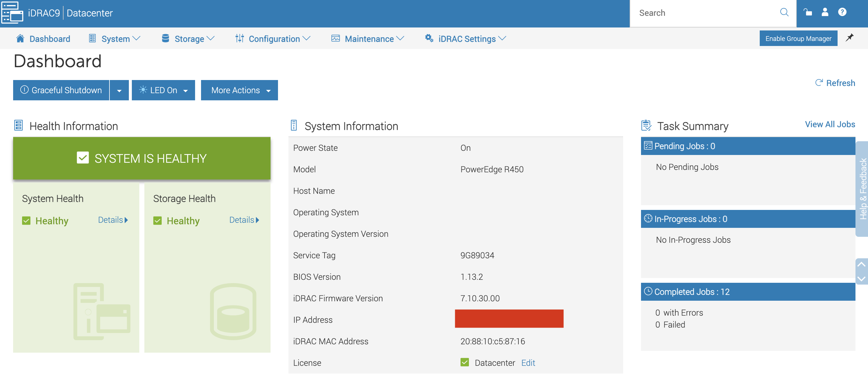Click the System Is Healthy checkmark

pos(83,158)
